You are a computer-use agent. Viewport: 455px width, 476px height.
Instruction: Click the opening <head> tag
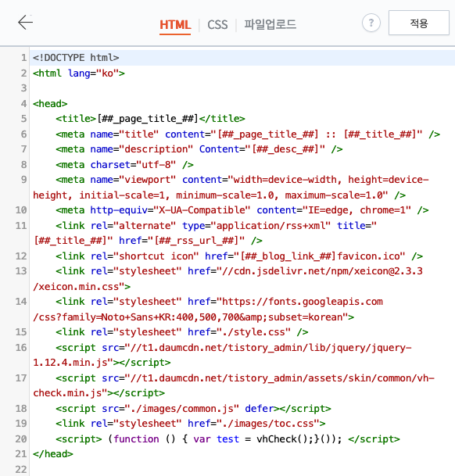coord(50,103)
